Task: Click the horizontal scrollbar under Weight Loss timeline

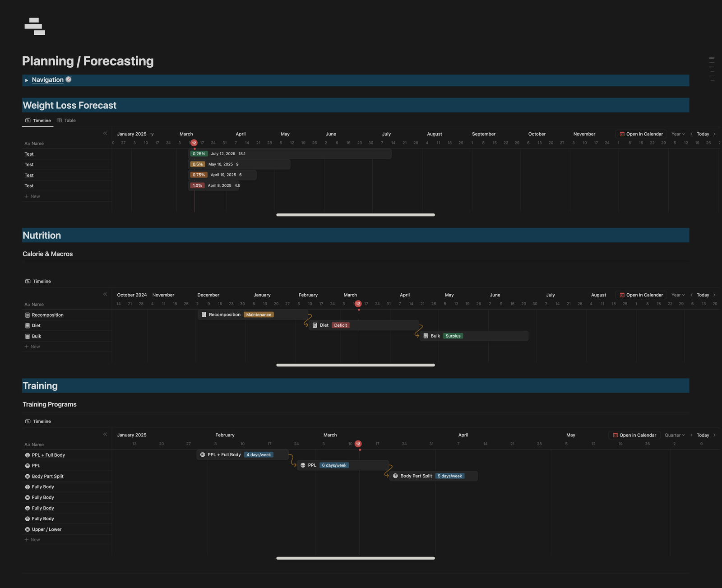Action: click(x=355, y=215)
